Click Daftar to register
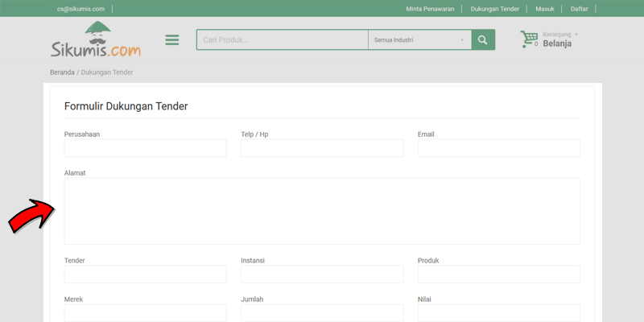The height and width of the screenshot is (322, 644). (x=579, y=9)
